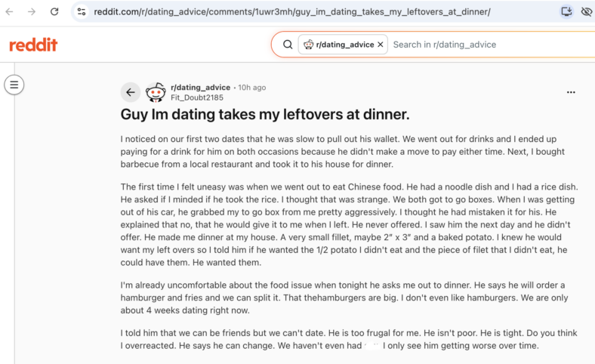This screenshot has width=595, height=364.
Task: Reload the page with refresh icon
Action: tap(54, 12)
